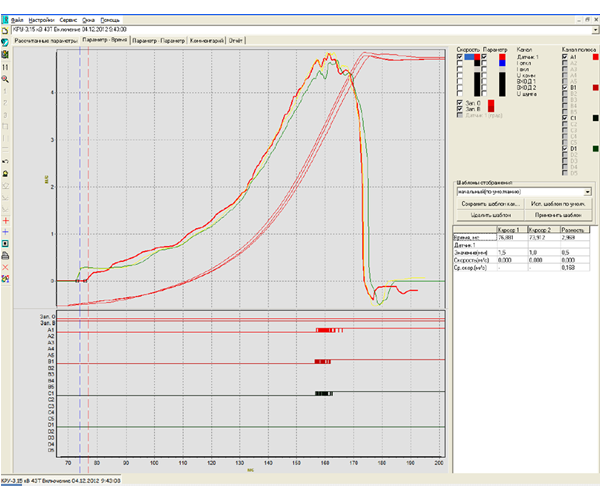Image resolution: width=600 pixels, height=500 pixels.
Task: Click the yellow lamp icon in left toolbar
Action: [5, 174]
